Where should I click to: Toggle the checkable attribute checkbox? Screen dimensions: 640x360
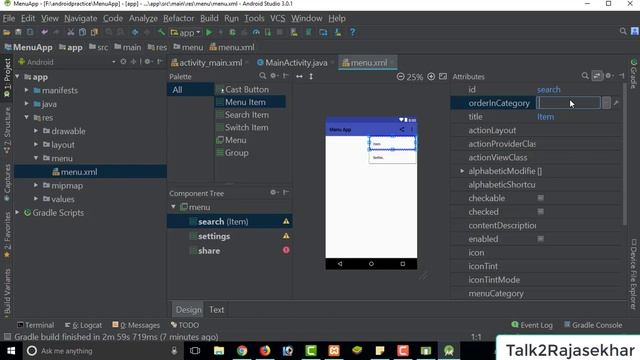540,198
